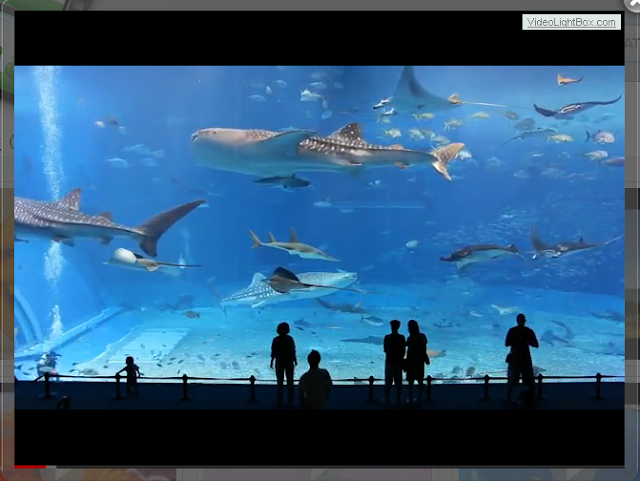Click the VideoLightBox.com link
Viewport: 640px width, 481px height.
(x=571, y=22)
